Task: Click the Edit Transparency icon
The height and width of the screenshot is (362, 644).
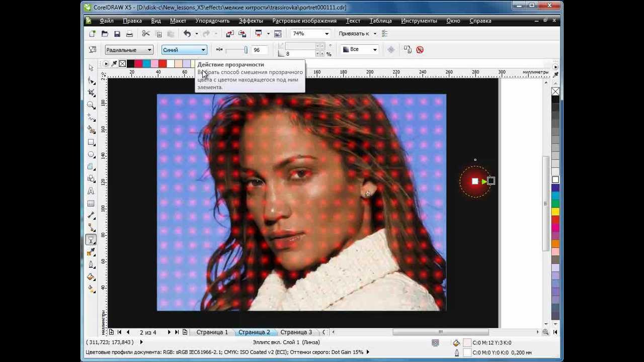Action: (93, 50)
